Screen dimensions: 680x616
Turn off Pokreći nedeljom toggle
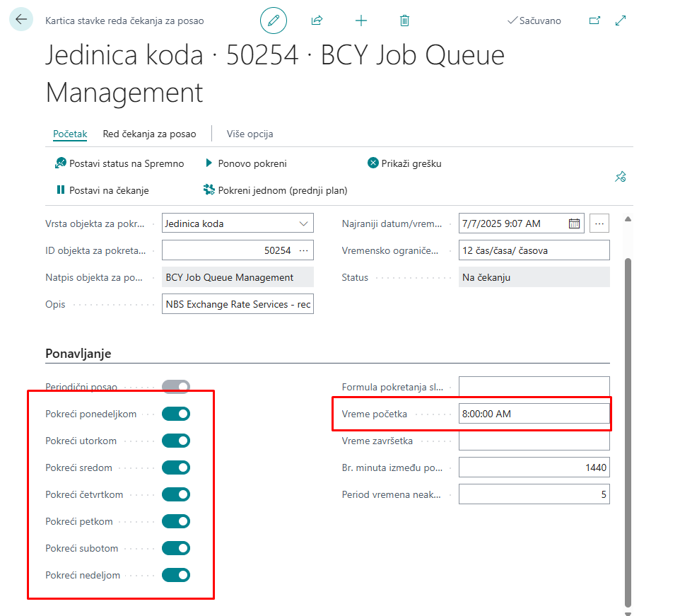pos(176,575)
